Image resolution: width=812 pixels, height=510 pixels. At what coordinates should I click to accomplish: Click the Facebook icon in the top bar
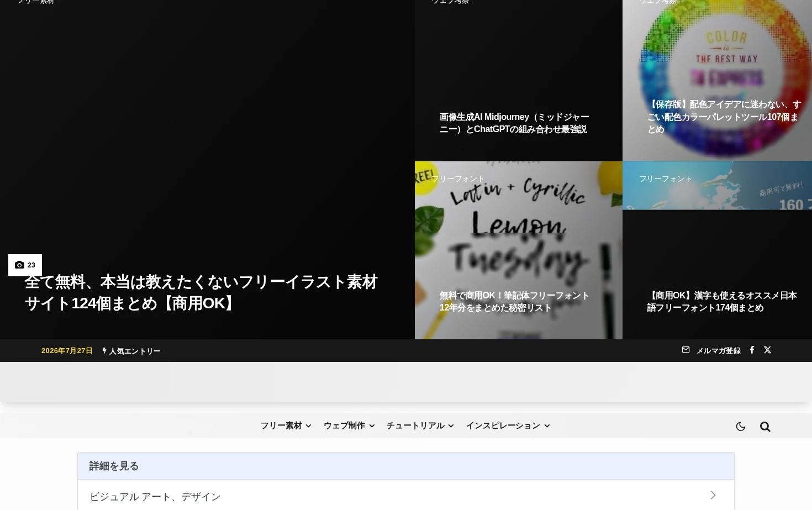pos(752,350)
